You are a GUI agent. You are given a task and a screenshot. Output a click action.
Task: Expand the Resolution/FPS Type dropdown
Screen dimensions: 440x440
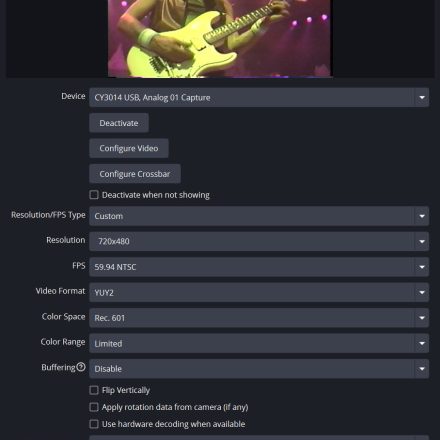[259, 216]
